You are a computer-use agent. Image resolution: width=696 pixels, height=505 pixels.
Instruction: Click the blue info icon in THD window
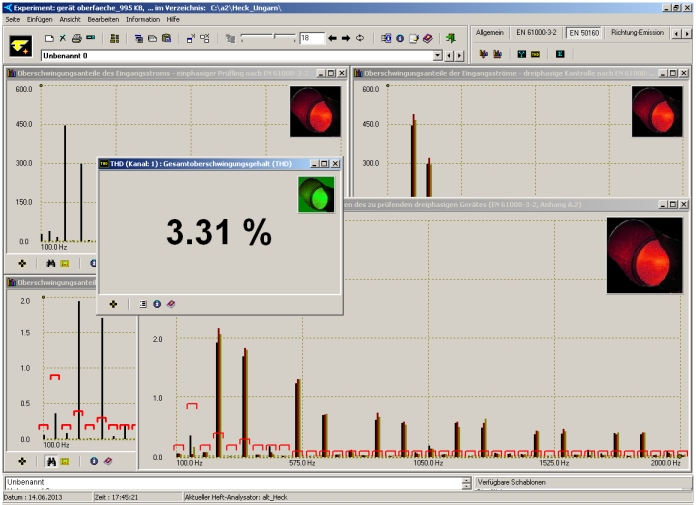[x=157, y=303]
